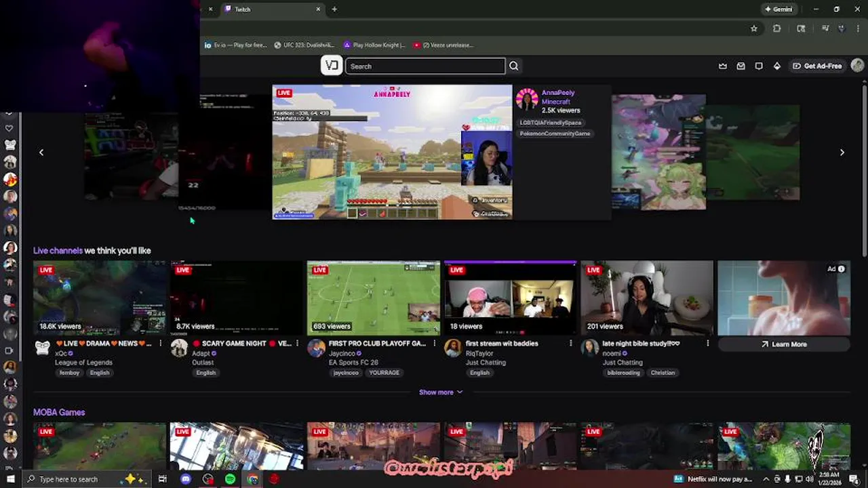Open the Get Bits diamond icon

pos(777,66)
